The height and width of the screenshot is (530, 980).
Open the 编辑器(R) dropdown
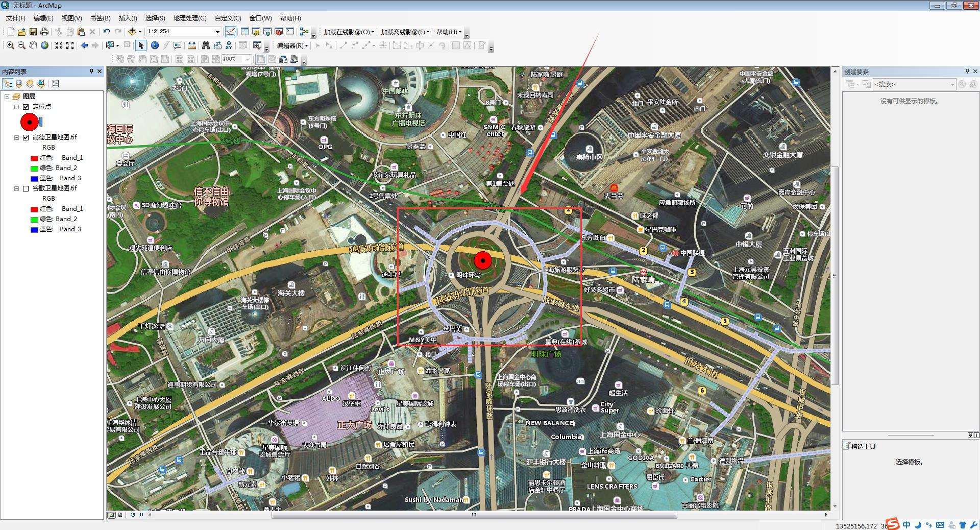(x=292, y=45)
